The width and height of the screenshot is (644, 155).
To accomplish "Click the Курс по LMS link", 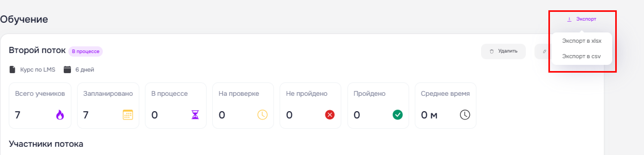I will click(x=38, y=70).
